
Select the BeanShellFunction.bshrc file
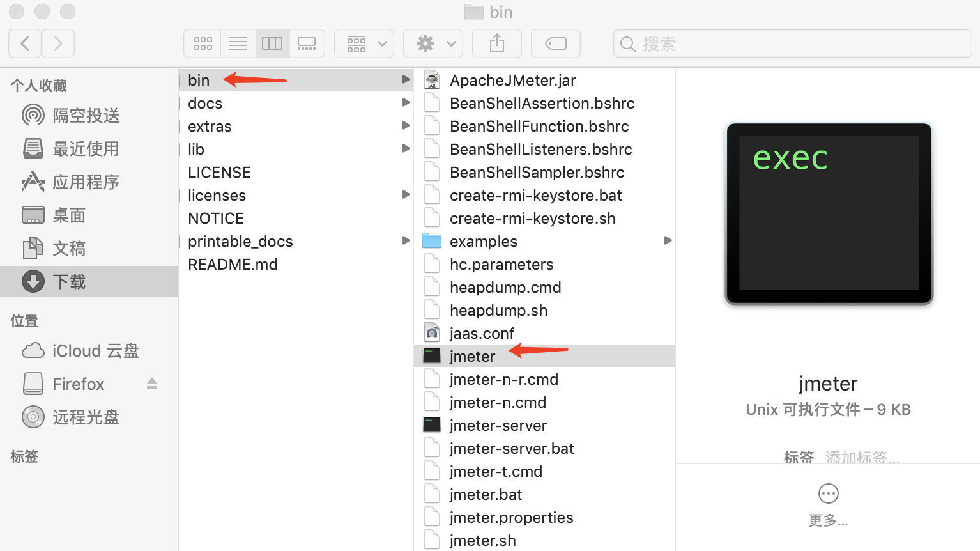click(x=544, y=127)
